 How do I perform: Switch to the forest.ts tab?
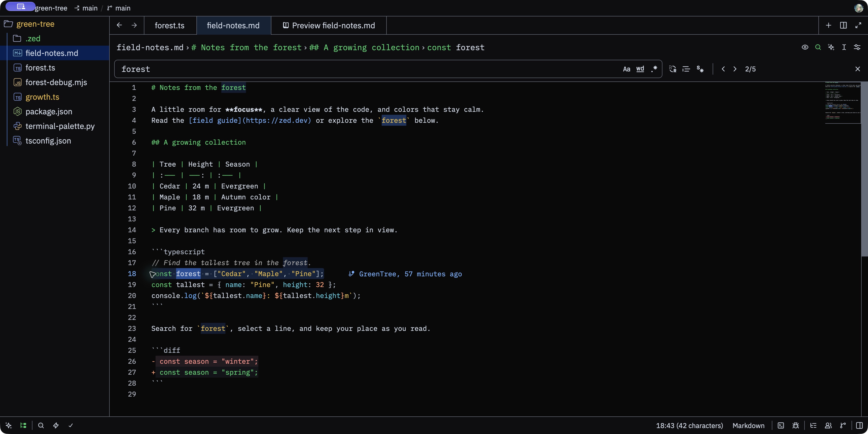pos(170,26)
